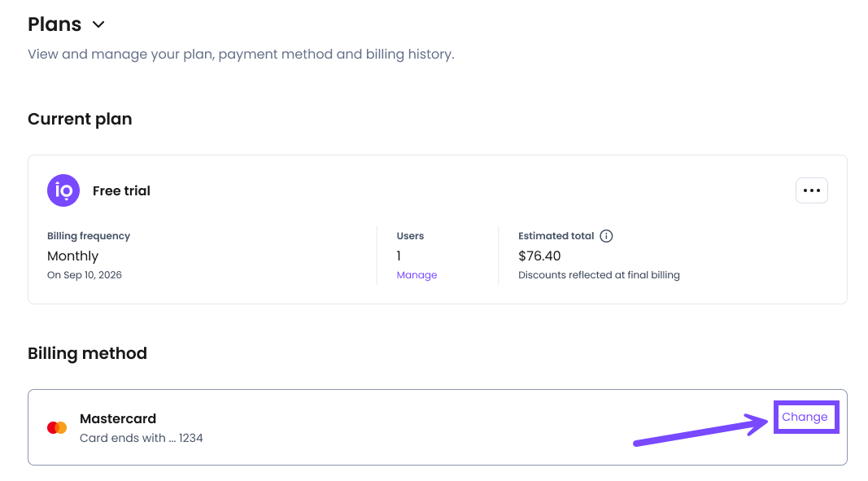Click the $76.40 estimated total amount
Viewport: 868px width, 481px height.
539,256
